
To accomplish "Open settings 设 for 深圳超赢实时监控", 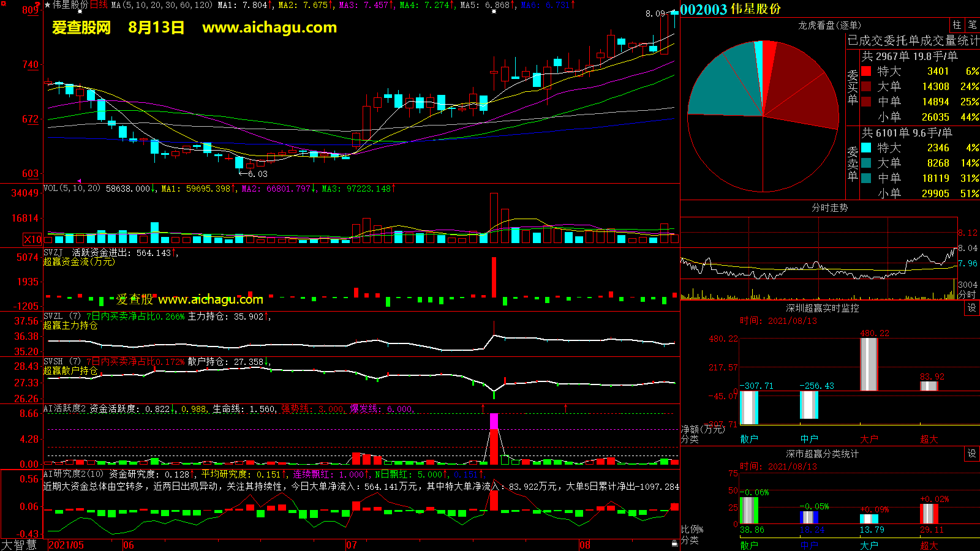I will click(x=972, y=308).
